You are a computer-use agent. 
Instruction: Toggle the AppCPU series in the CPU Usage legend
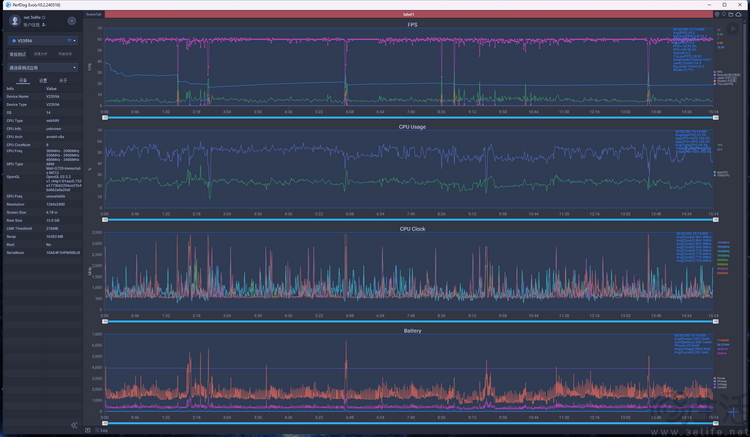721,172
